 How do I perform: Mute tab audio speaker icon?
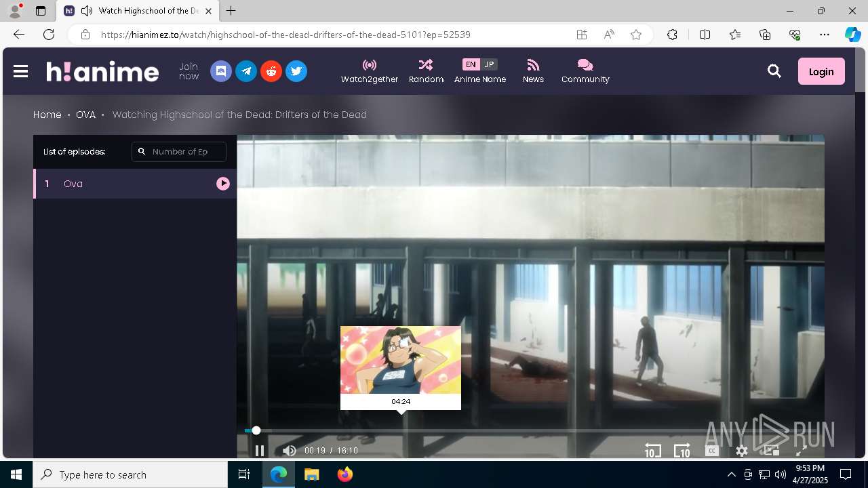tap(86, 11)
